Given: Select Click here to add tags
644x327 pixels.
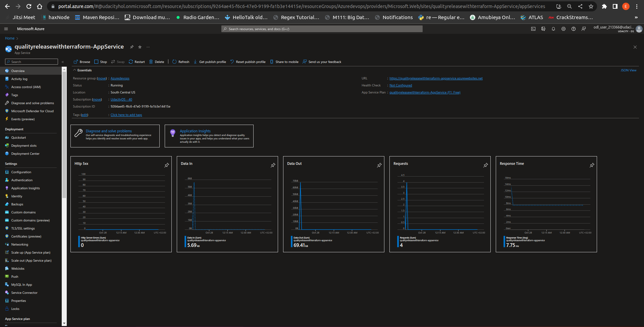Looking at the screenshot, I should [126, 115].
